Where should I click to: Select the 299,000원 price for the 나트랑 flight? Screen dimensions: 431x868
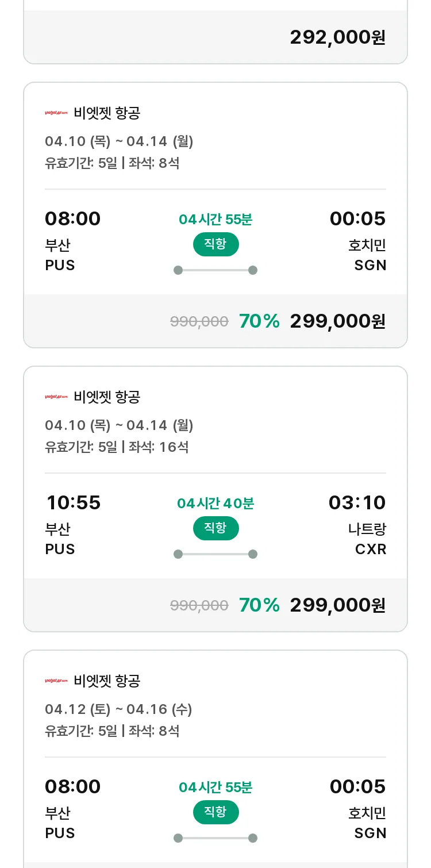click(x=337, y=605)
